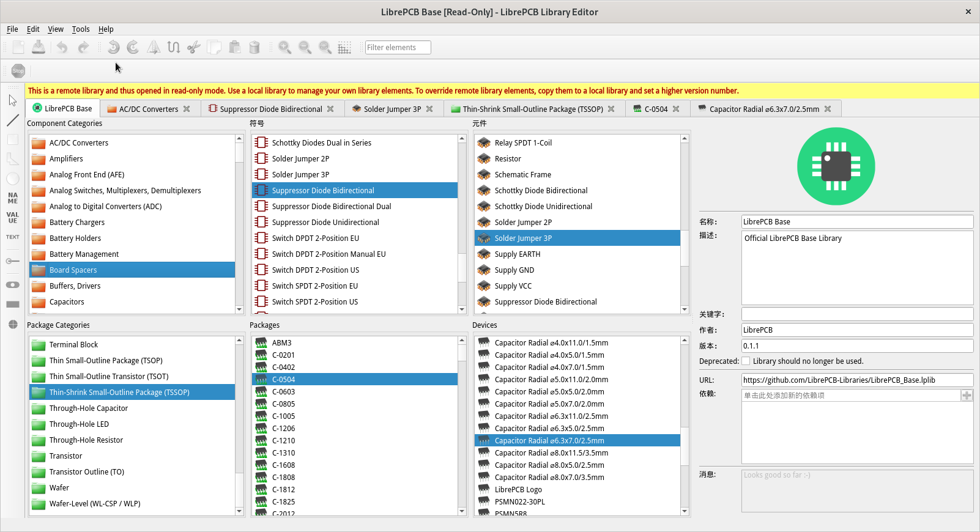Open grid properties from toolbar icon
980x532 pixels.
(x=344, y=48)
